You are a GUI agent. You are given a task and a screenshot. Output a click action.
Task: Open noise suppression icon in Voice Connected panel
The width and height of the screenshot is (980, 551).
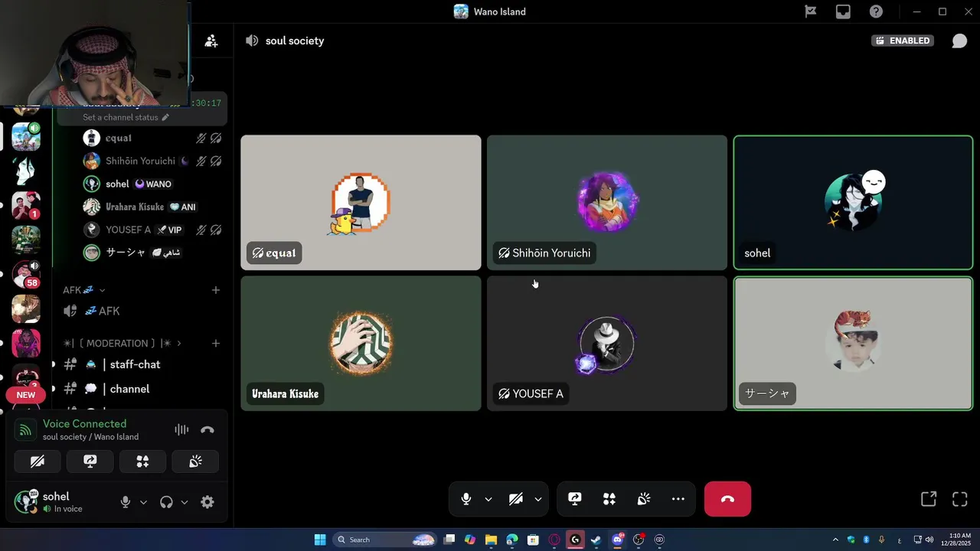pyautogui.click(x=181, y=430)
